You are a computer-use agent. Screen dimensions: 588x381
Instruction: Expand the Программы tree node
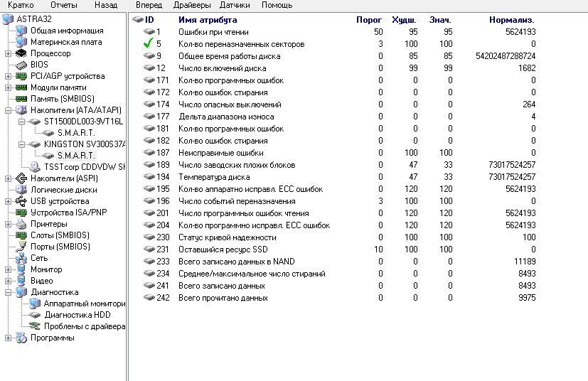[8, 338]
